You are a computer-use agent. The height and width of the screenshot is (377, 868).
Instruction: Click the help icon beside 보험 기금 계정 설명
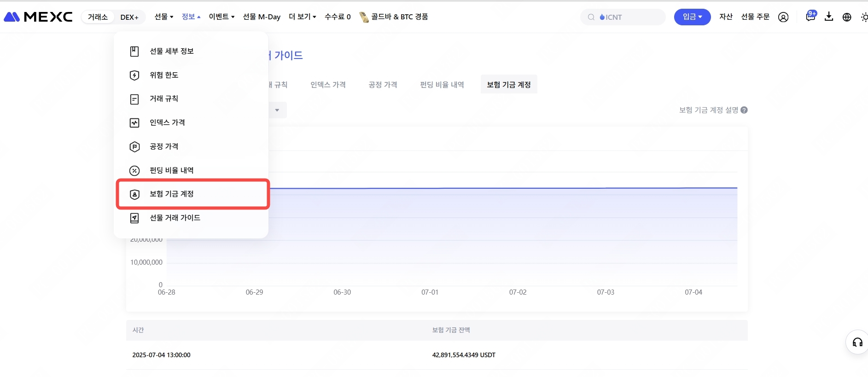[744, 110]
